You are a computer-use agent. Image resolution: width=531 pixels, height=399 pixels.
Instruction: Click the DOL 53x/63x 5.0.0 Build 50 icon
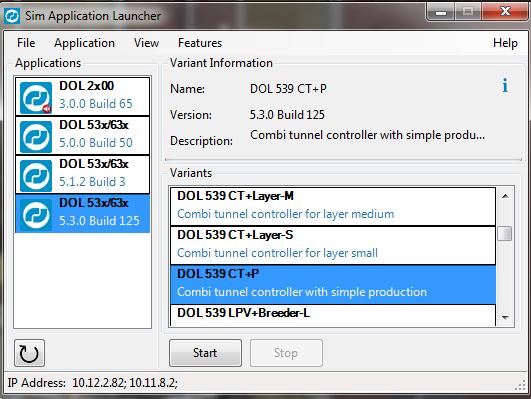click(x=36, y=136)
